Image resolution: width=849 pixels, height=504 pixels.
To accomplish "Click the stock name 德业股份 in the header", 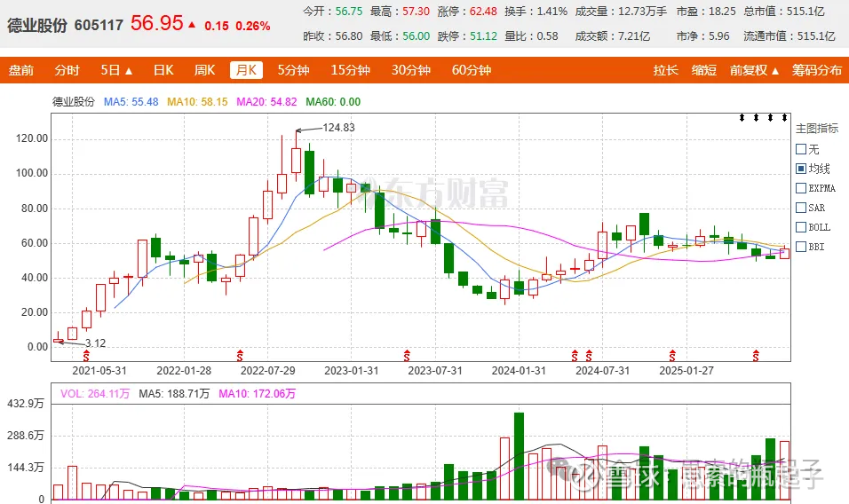I will (x=37, y=26).
